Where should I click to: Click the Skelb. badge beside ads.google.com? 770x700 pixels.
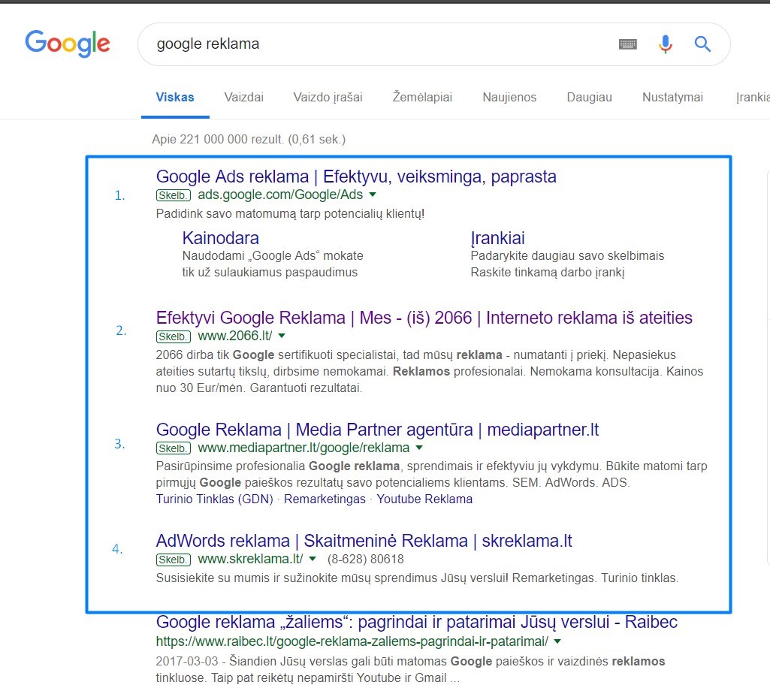pos(174,195)
